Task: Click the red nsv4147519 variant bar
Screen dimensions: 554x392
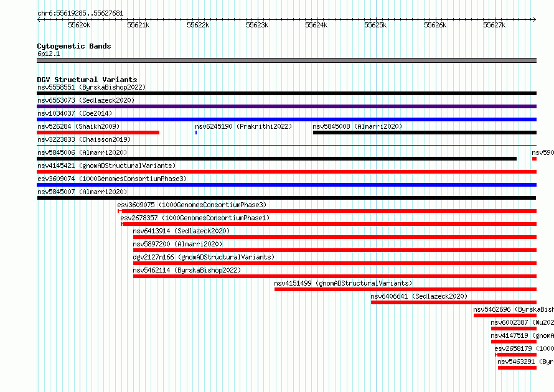Action: click(514, 342)
